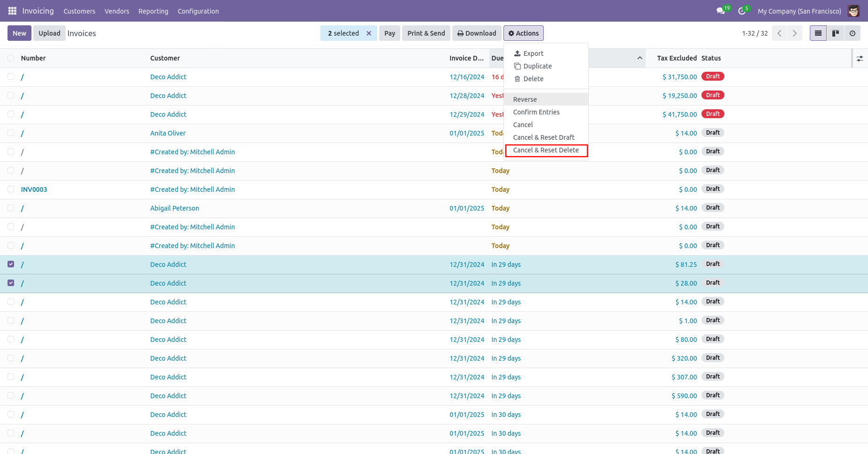Screen dimensions: 868x454
Task: Click the $ 80.00 amount cell
Action: (686, 340)
